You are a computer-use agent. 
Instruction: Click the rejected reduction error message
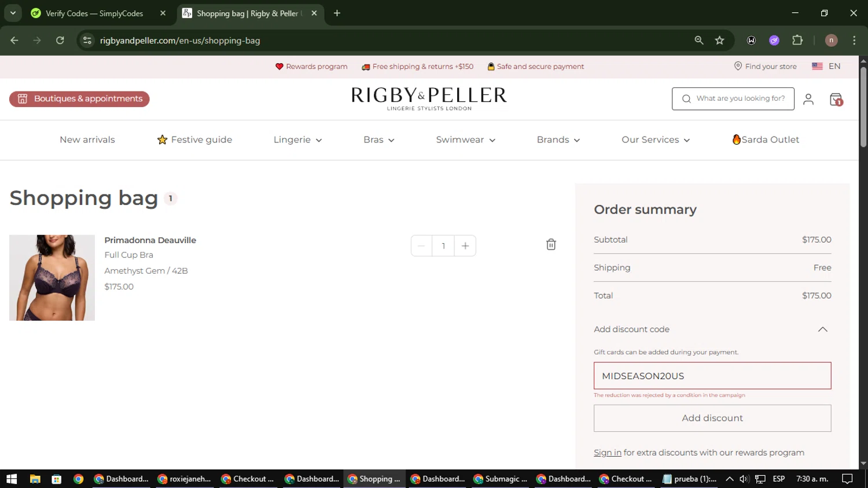(670, 395)
